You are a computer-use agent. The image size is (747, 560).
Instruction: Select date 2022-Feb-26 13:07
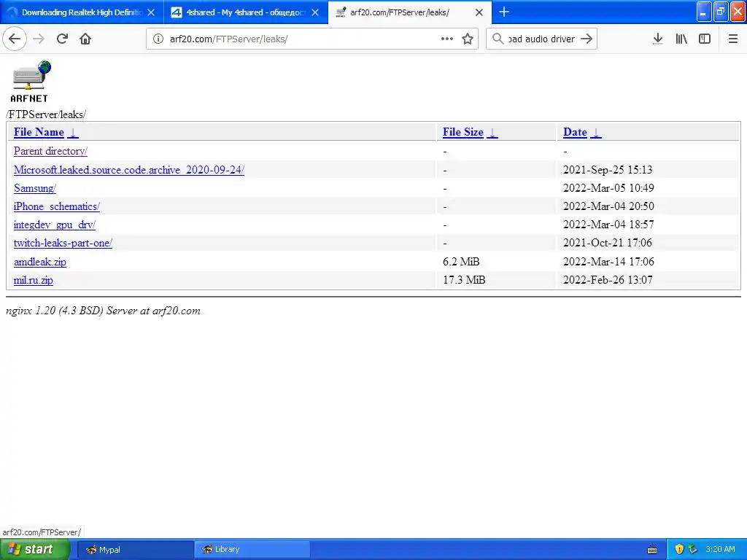[608, 279]
